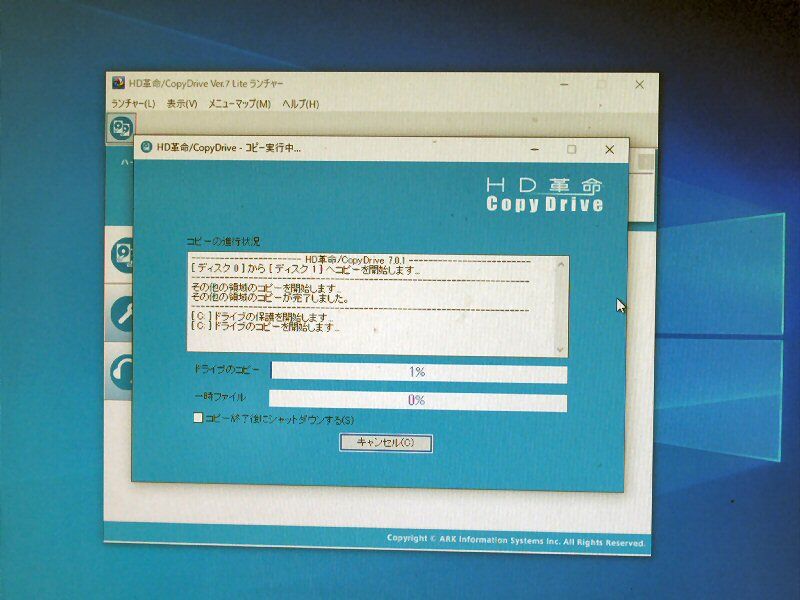Click the launcher toolbar disk copy icon
This screenshot has width=800, height=600.
click(121, 128)
